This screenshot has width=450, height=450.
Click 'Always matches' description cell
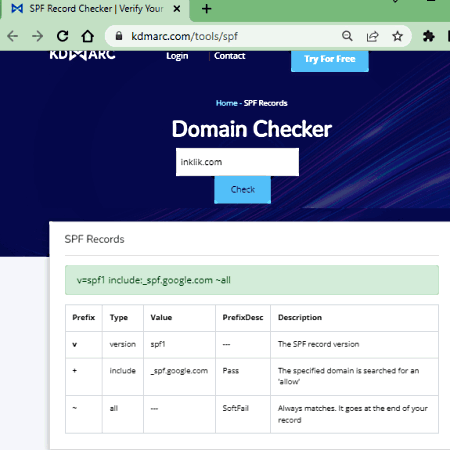click(353, 414)
